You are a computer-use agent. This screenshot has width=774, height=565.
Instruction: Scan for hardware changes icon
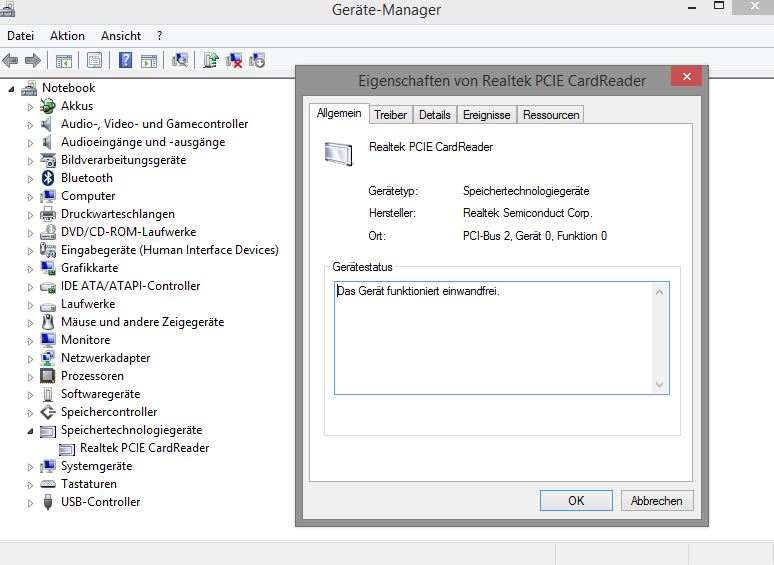click(x=180, y=60)
